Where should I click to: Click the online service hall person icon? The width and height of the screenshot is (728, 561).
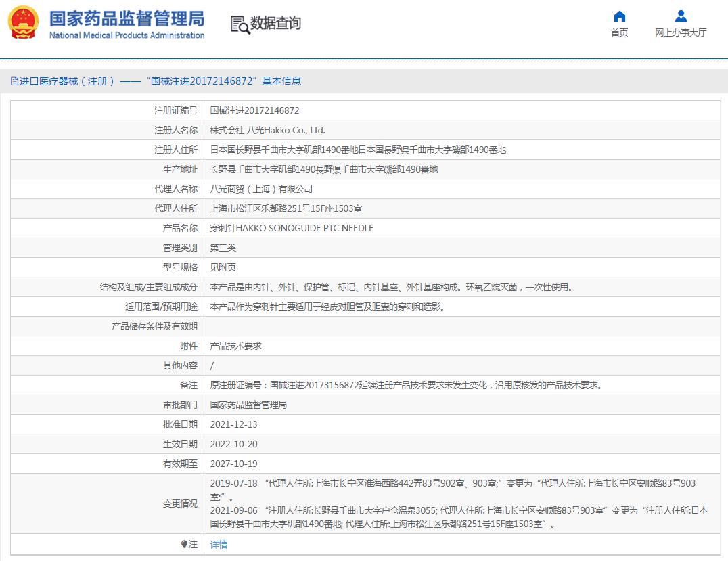(x=681, y=16)
